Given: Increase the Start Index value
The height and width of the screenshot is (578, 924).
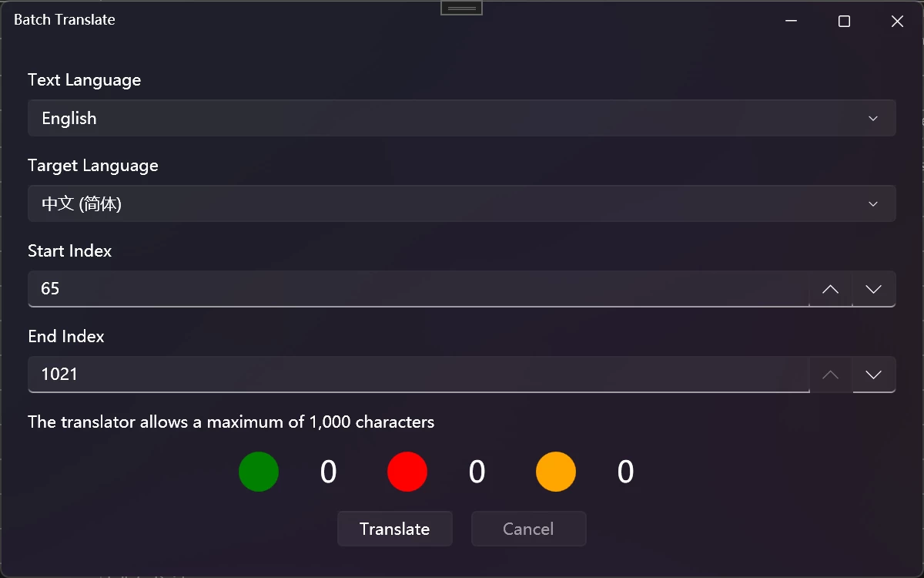Looking at the screenshot, I should click(830, 289).
